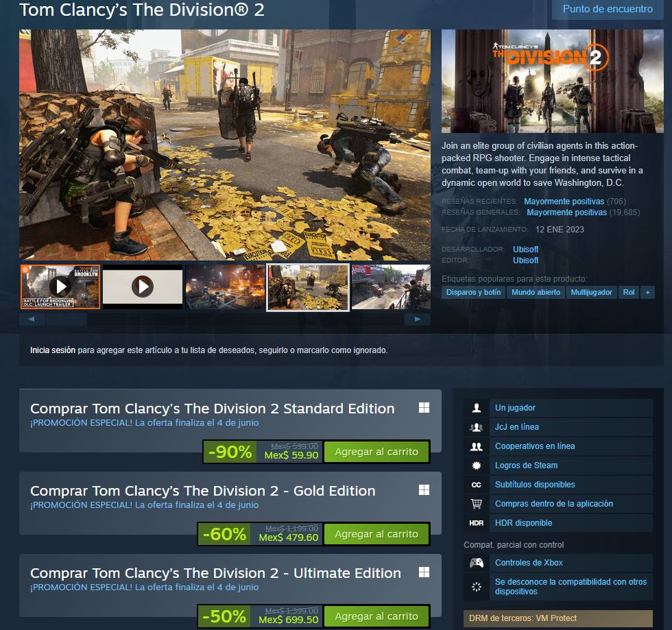Image resolution: width=672 pixels, height=630 pixels.
Task: Open the developer Ubisoft link
Action: click(x=525, y=250)
